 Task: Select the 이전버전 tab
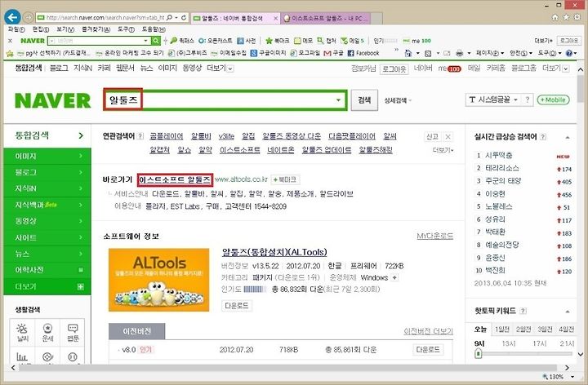tap(137, 331)
